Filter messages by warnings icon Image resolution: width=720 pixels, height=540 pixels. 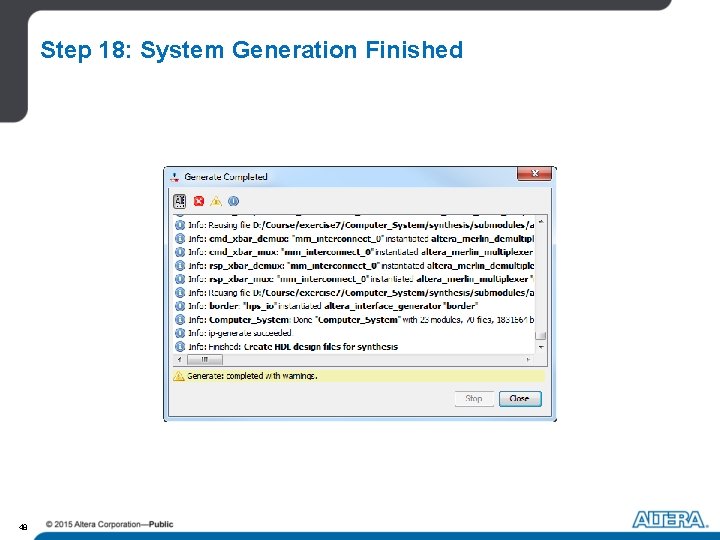coord(216,201)
